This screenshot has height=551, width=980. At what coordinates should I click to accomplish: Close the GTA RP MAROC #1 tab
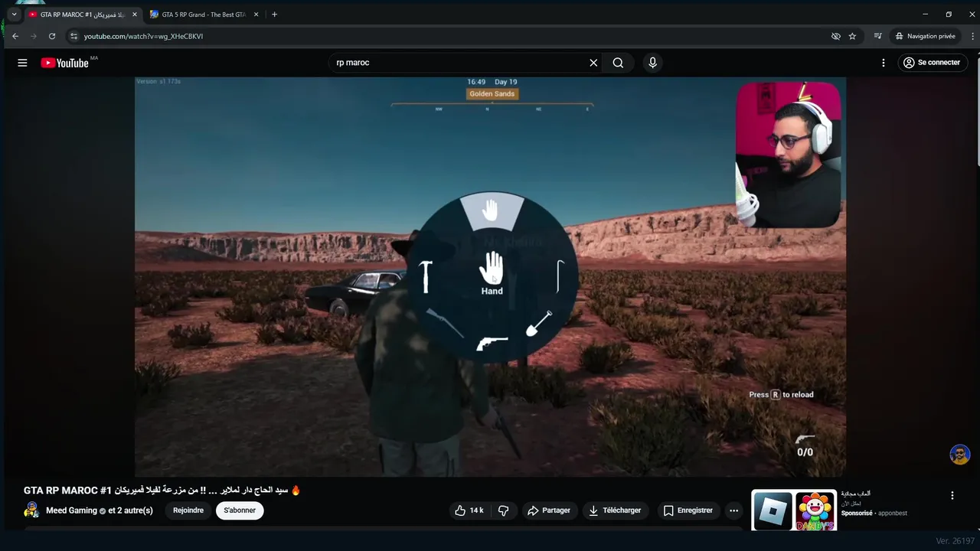134,15
